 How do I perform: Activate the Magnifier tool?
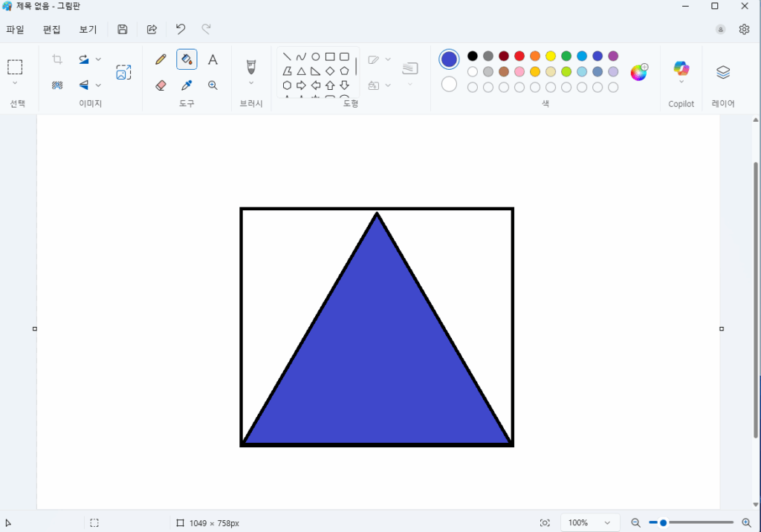213,85
